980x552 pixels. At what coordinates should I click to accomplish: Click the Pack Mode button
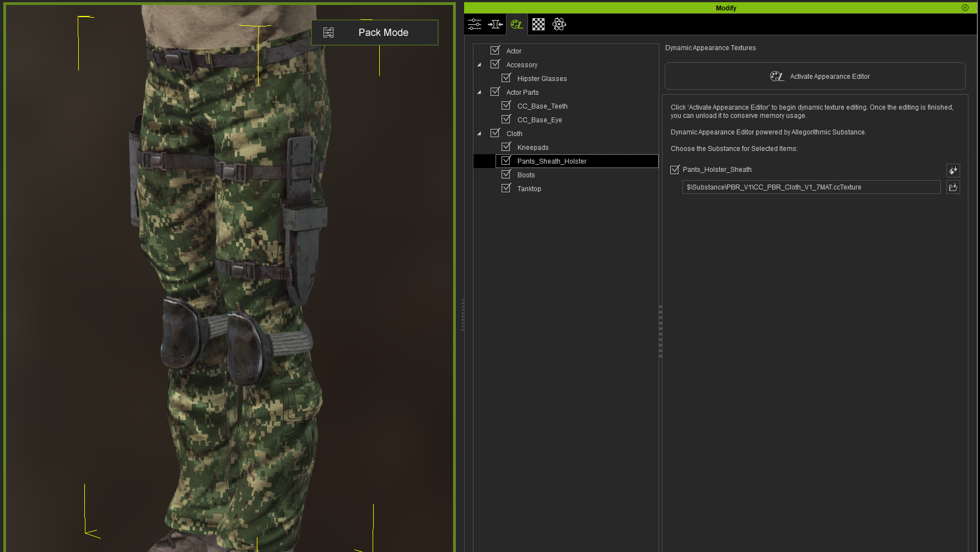point(375,33)
